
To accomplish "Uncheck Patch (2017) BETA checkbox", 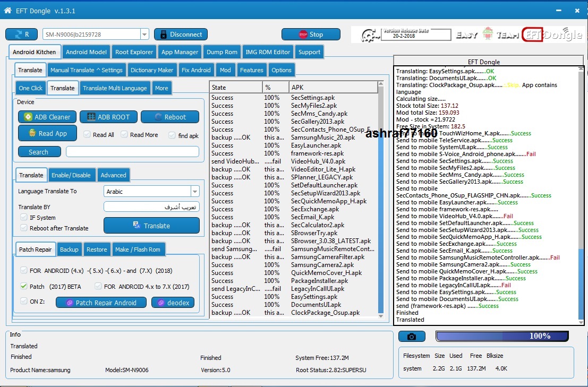I will [x=23, y=286].
